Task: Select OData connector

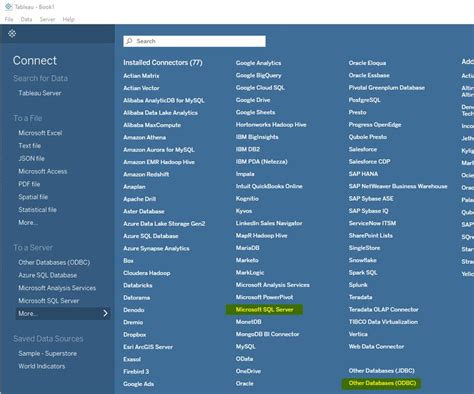Action: coord(244,359)
